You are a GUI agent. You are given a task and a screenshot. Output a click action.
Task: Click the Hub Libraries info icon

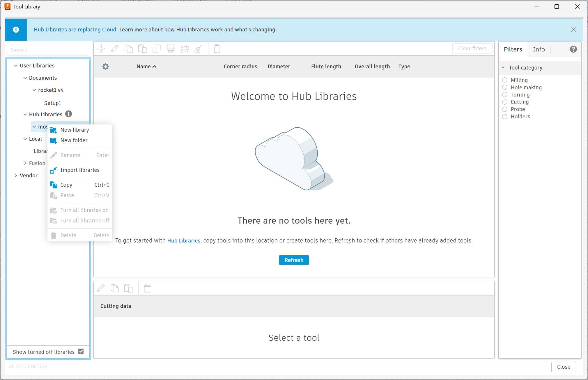point(68,114)
